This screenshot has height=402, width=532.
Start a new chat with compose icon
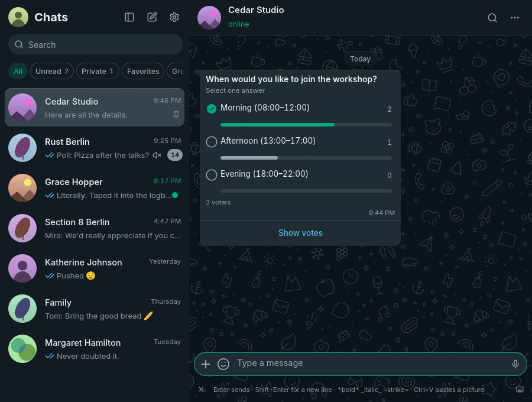coord(152,17)
